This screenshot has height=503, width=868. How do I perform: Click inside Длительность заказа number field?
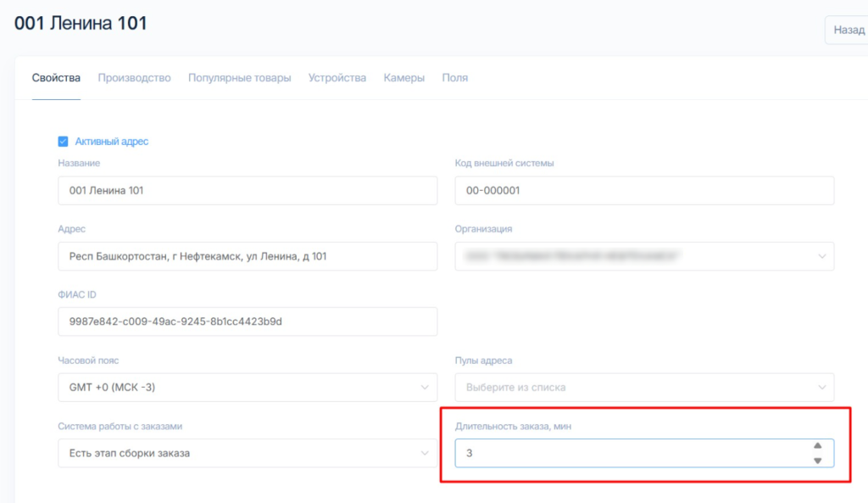point(627,453)
